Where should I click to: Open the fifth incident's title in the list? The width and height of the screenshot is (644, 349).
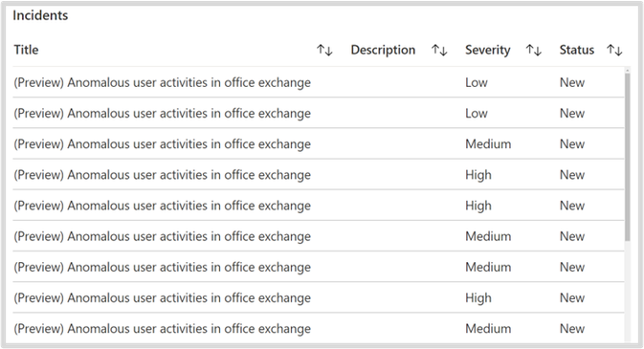click(163, 206)
